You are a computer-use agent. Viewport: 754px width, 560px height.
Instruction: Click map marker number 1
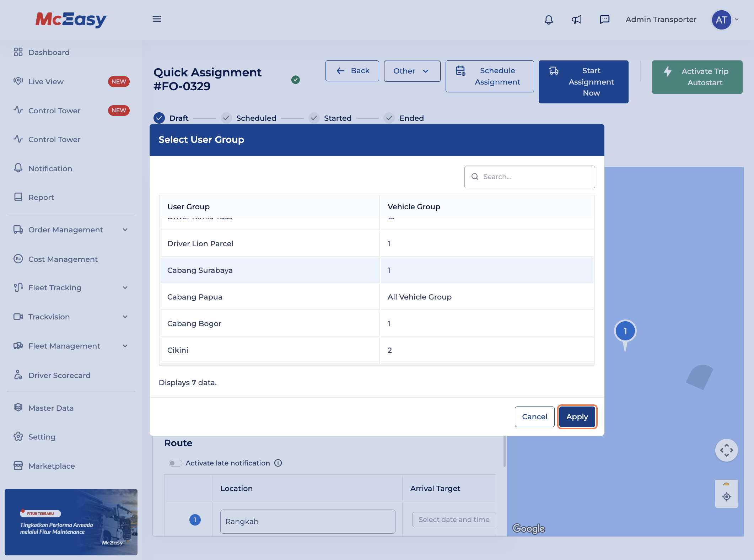coord(625,332)
